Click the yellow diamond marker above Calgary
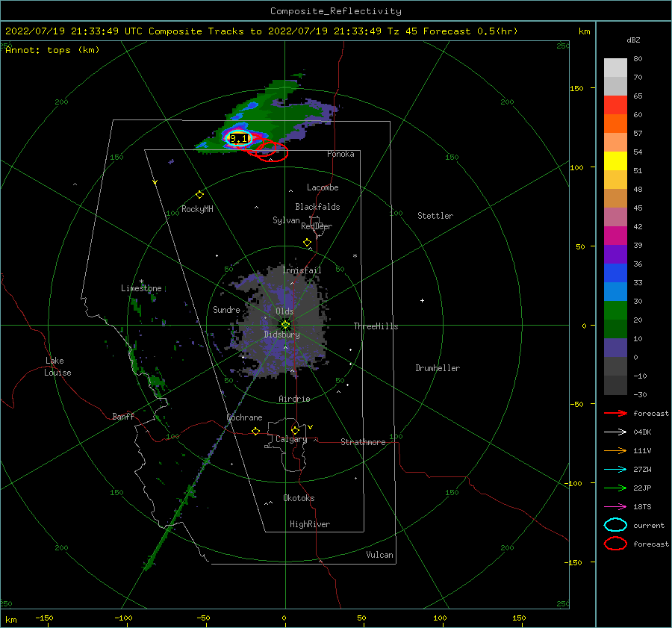The image size is (672, 628). 295,430
